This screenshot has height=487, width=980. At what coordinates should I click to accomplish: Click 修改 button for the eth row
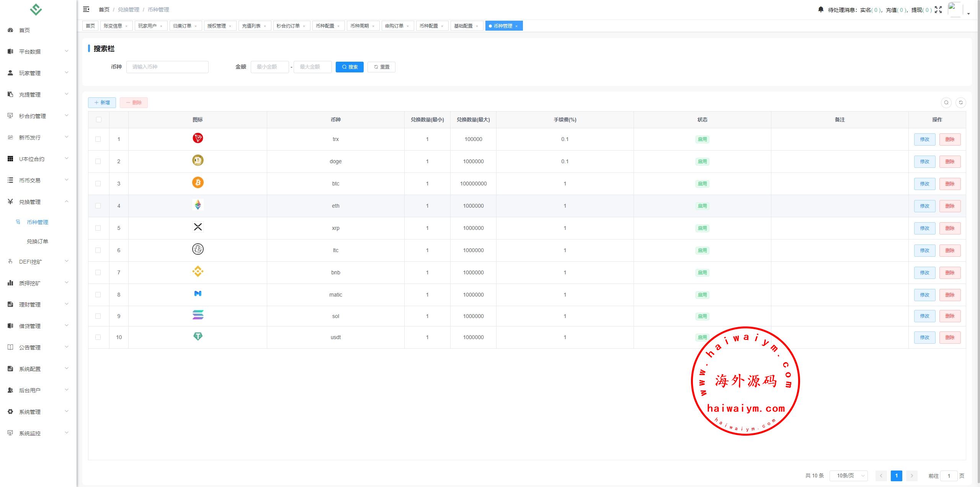pyautogui.click(x=924, y=206)
